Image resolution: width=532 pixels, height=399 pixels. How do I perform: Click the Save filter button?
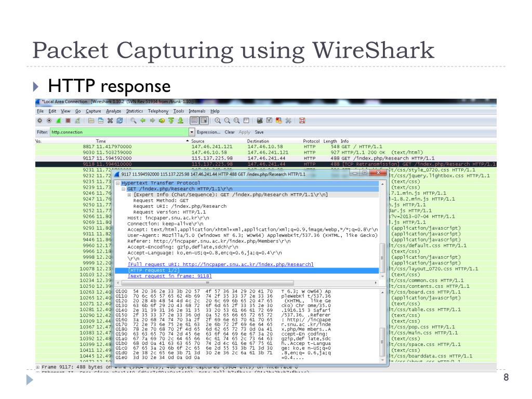(259, 132)
